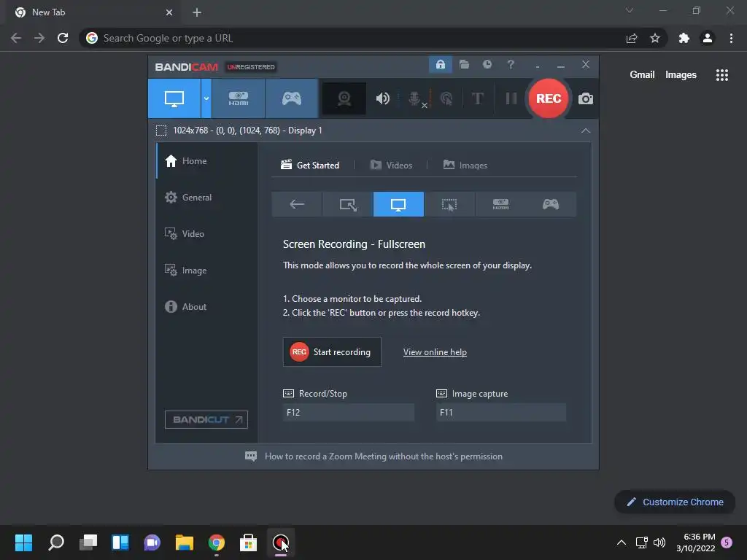This screenshot has width=747, height=560.
Task: Select Game recording mode in top toolbar
Action: pyautogui.click(x=292, y=98)
